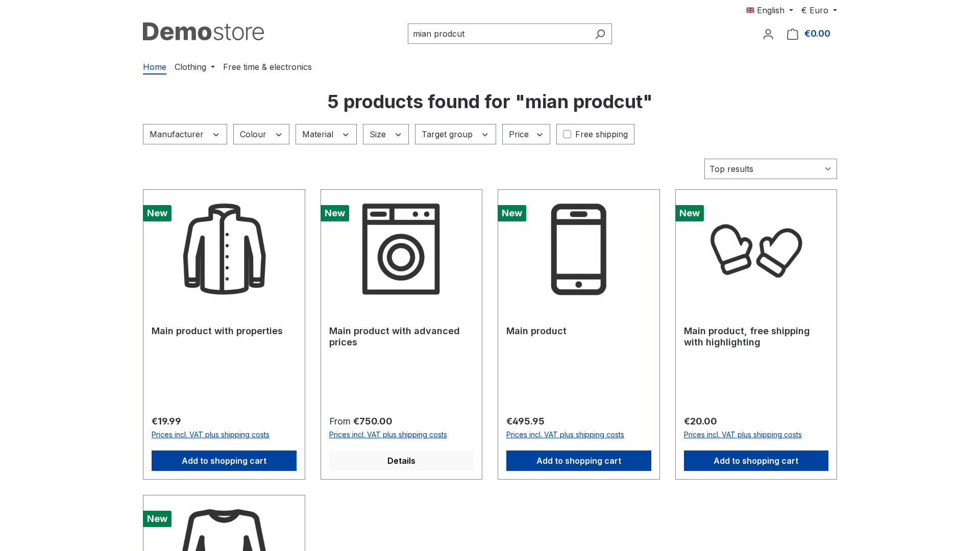
Task: Expand the Price filter dropdown
Action: (526, 134)
